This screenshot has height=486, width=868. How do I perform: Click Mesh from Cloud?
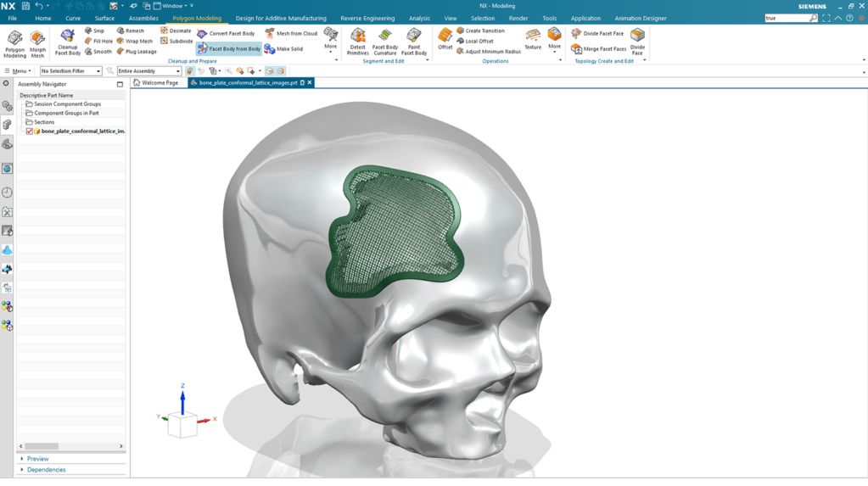click(x=291, y=34)
